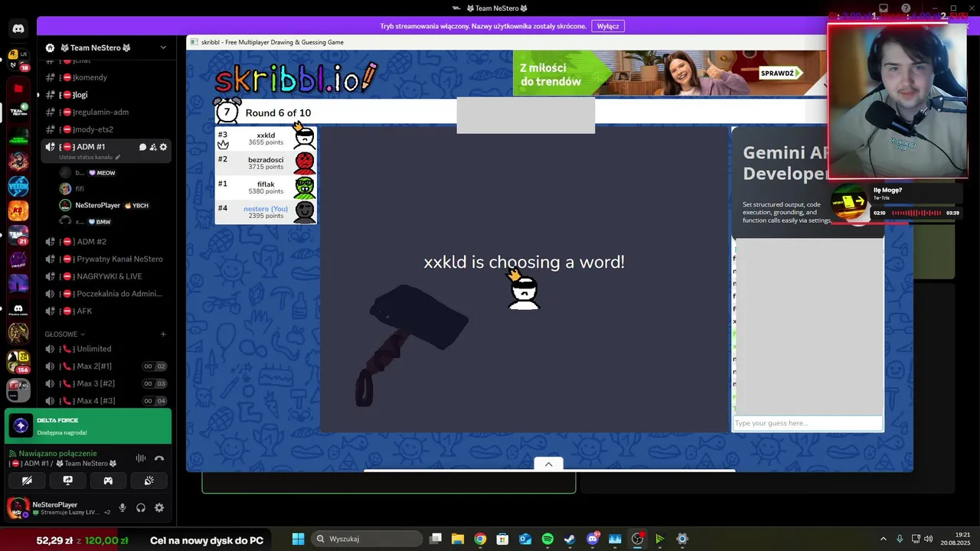Toggle the Discord camera on or off
Image resolution: width=980 pixels, height=551 pixels.
(x=27, y=481)
